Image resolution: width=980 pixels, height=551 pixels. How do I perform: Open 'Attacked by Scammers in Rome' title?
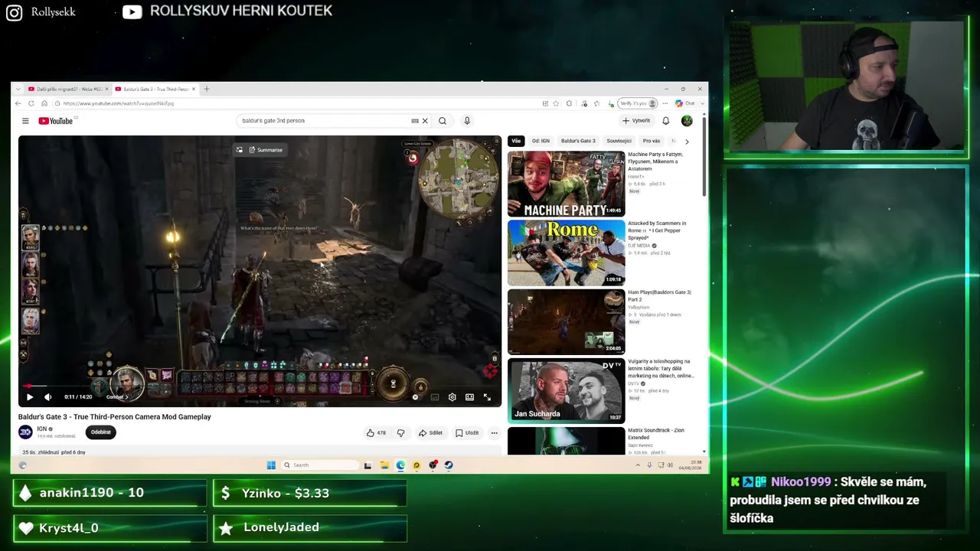(x=657, y=230)
